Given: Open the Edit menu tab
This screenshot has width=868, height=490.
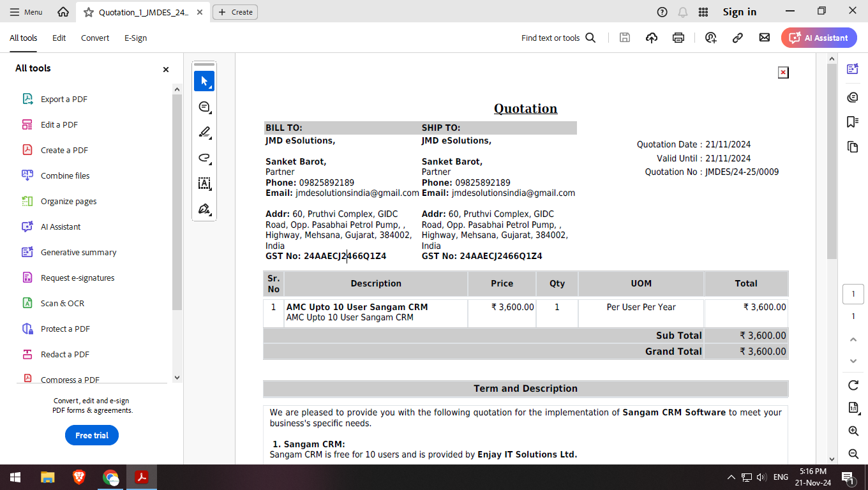Looking at the screenshot, I should [59, 38].
